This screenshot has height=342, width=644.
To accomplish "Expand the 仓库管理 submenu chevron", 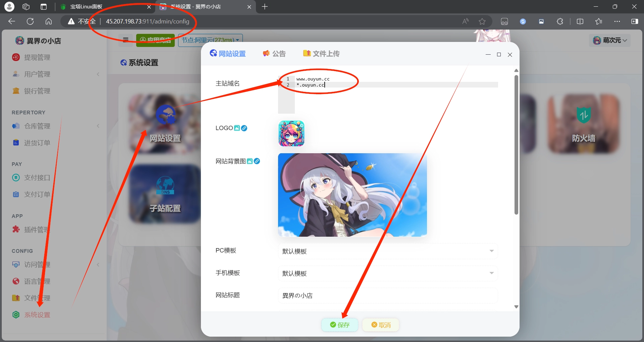I will coord(98,126).
